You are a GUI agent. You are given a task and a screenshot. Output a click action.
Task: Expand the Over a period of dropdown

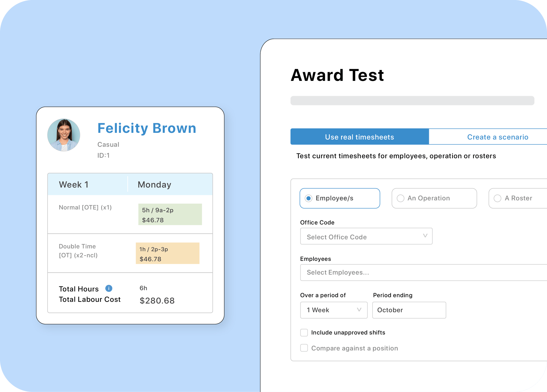334,310
